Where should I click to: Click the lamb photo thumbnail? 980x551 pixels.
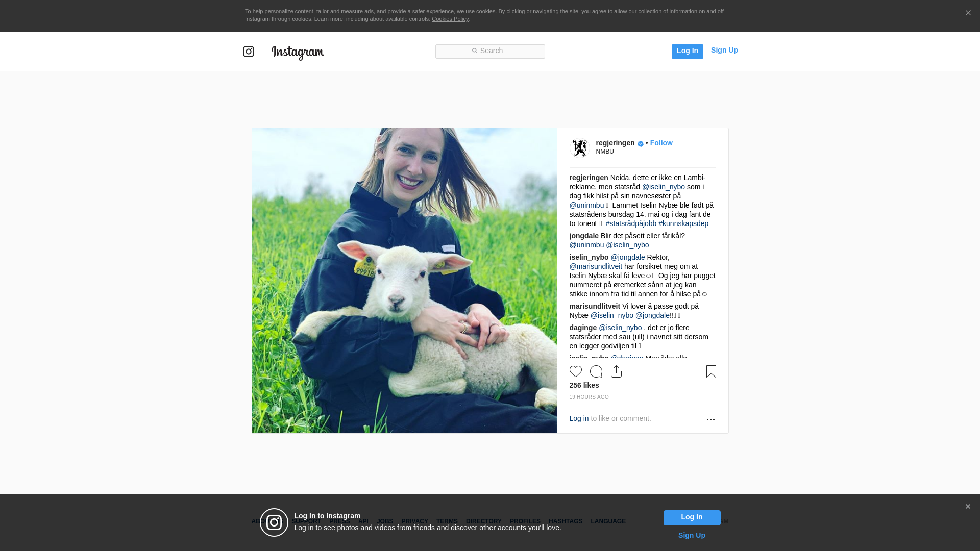click(x=405, y=281)
